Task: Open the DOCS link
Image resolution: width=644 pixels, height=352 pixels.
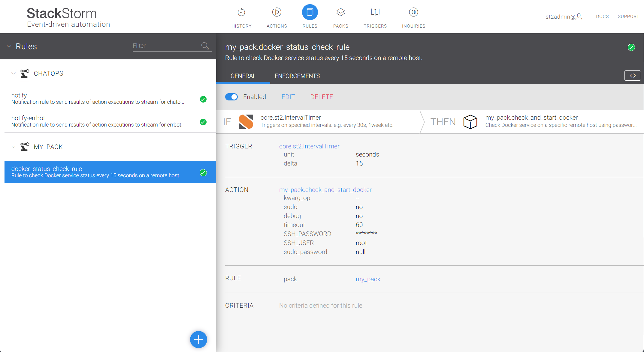Action: tap(602, 16)
